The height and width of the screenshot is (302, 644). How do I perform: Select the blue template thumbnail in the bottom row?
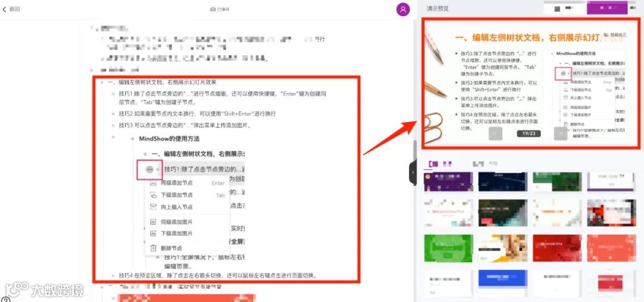click(503, 283)
